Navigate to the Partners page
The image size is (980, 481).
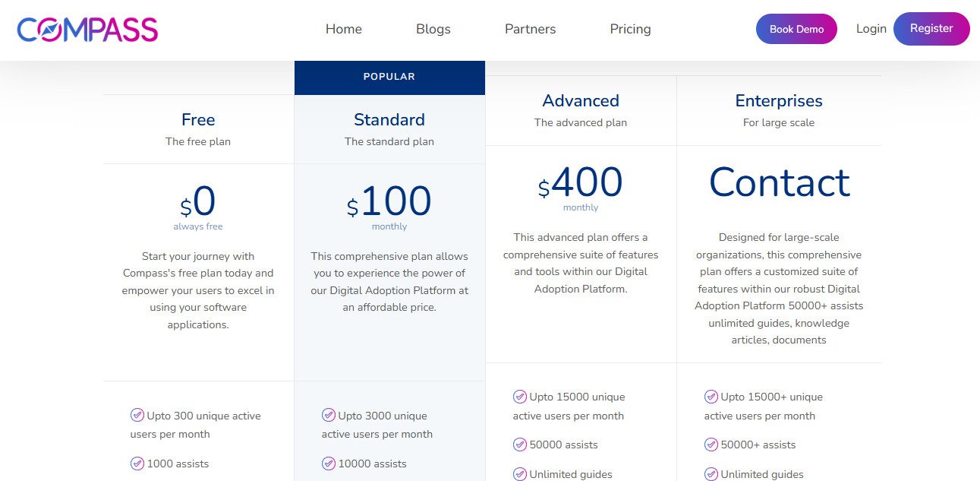530,29
